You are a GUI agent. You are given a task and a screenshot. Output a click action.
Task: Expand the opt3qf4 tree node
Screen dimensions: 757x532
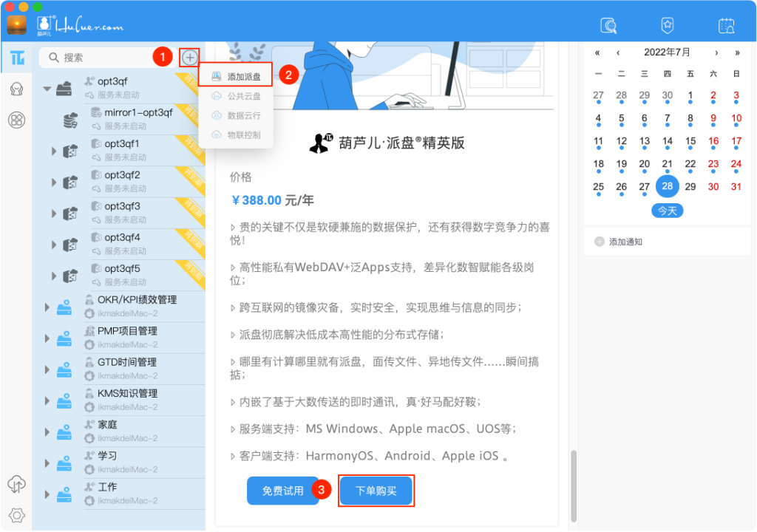coord(54,245)
